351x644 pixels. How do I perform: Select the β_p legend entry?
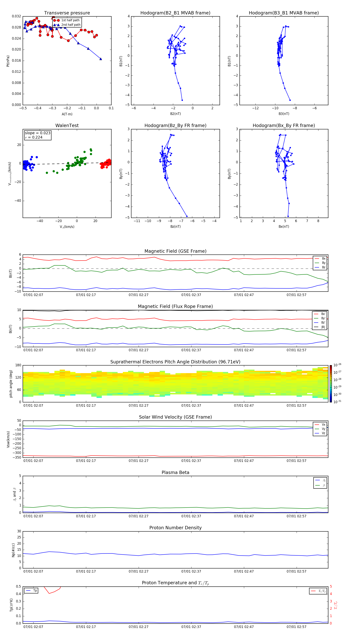click(320, 480)
